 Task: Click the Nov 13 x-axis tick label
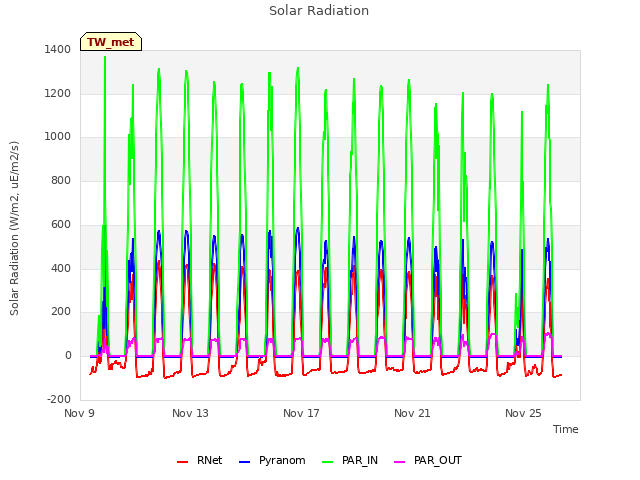point(190,413)
